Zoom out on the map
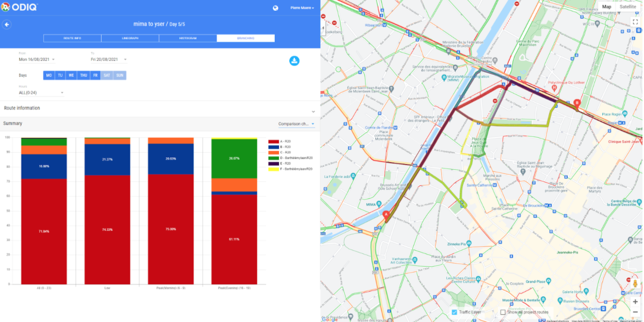The width and height of the screenshot is (644, 322). click(x=635, y=312)
